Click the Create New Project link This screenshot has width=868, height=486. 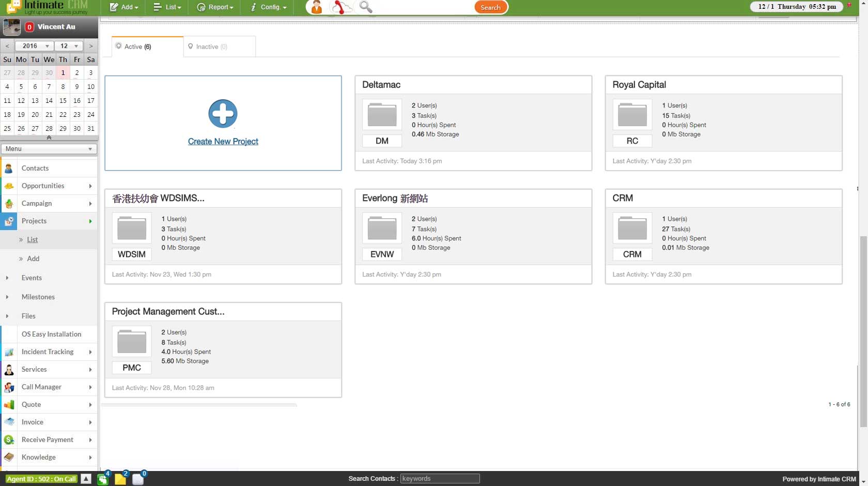[x=223, y=142]
